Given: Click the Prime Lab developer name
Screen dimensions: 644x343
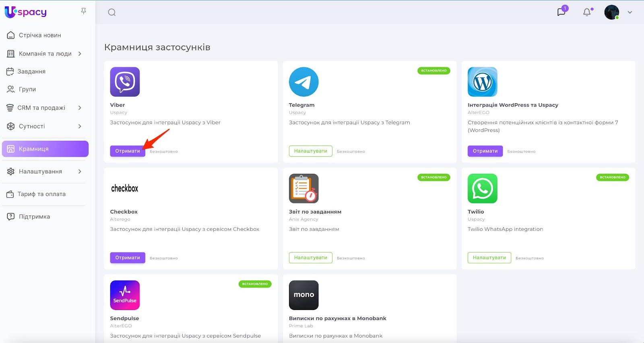Looking at the screenshot, I should pyautogui.click(x=301, y=326).
